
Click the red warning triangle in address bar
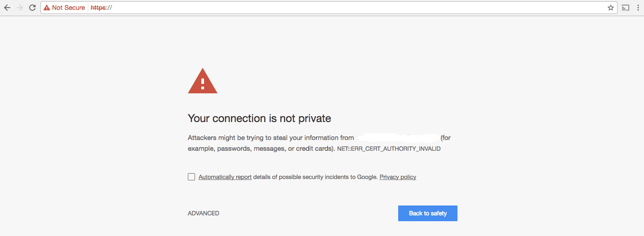(47, 8)
